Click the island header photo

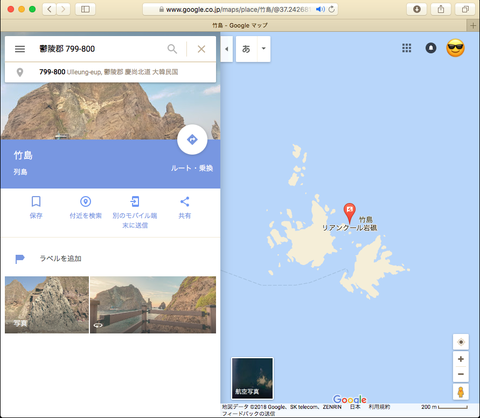(x=110, y=111)
